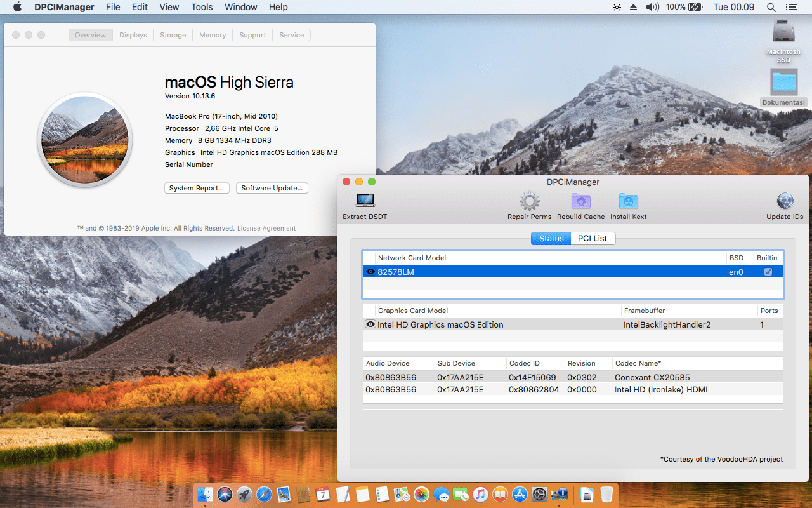
Task: Open Trash from the Dock
Action: tap(606, 495)
